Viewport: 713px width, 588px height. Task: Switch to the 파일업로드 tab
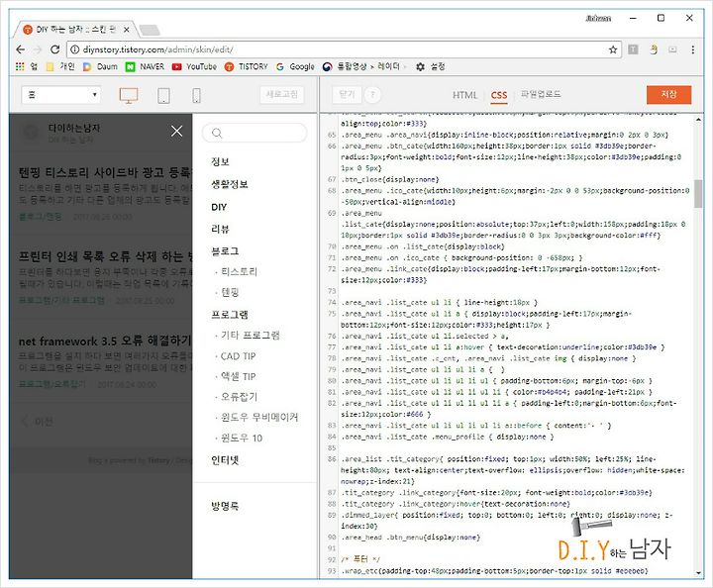tap(541, 94)
